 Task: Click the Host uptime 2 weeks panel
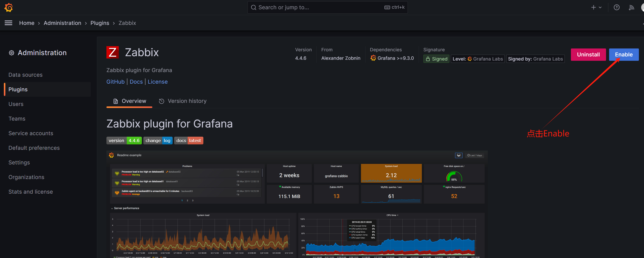(289, 173)
